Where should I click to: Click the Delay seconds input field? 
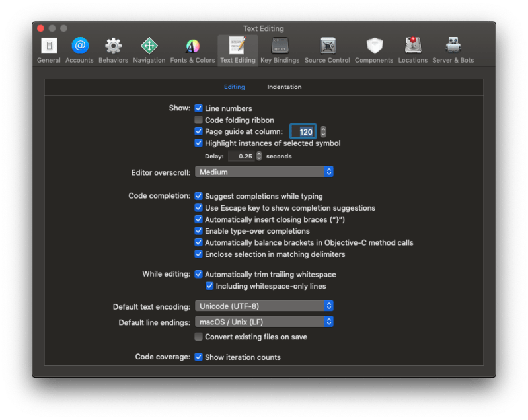coord(241,156)
